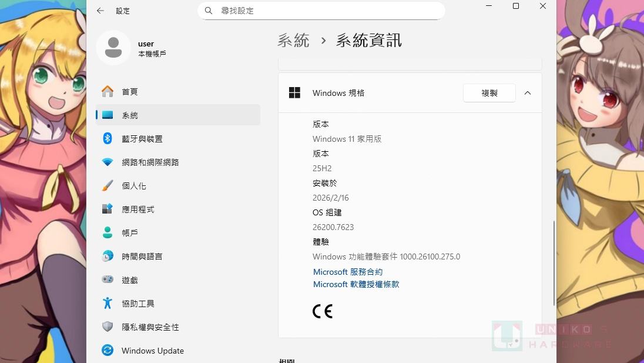644x363 pixels.
Task: Click the 系統資訊 page title
Action: pos(369,40)
